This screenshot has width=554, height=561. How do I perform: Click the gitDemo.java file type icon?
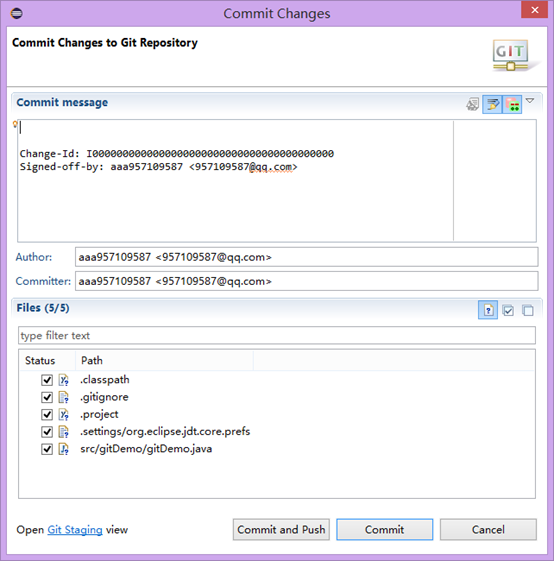pyautogui.click(x=64, y=449)
